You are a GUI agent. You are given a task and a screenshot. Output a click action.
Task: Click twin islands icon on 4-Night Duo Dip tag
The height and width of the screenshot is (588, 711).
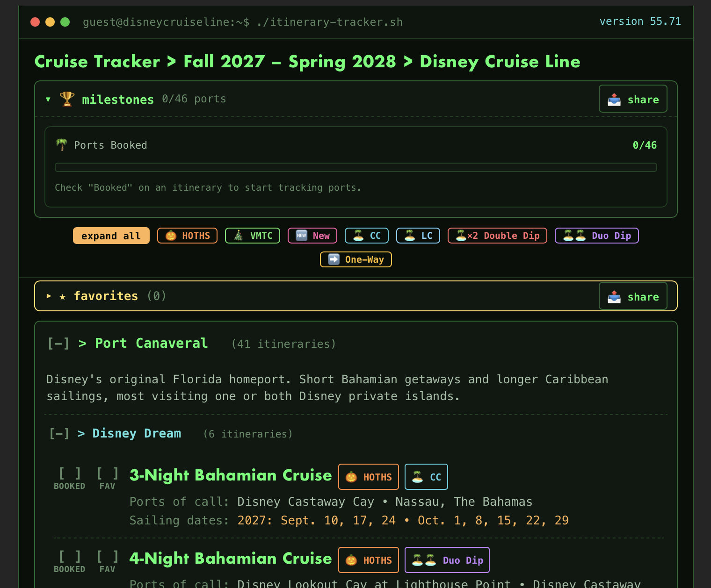[x=424, y=560]
